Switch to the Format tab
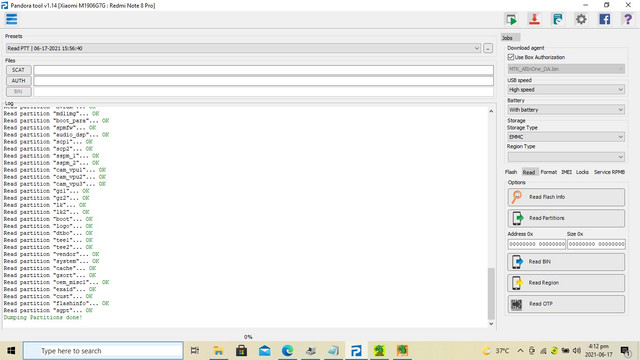Viewport: 640px width, 360px height. tap(549, 172)
